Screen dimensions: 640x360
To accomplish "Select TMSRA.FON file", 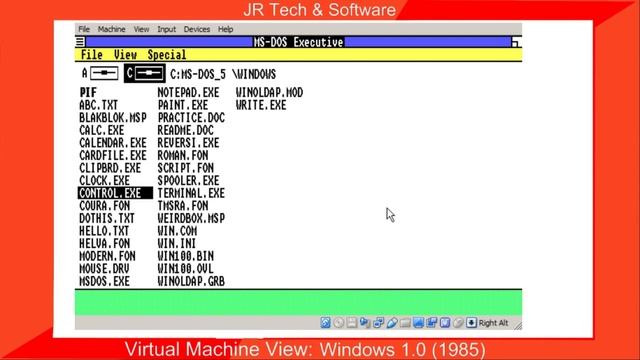I will (183, 206).
